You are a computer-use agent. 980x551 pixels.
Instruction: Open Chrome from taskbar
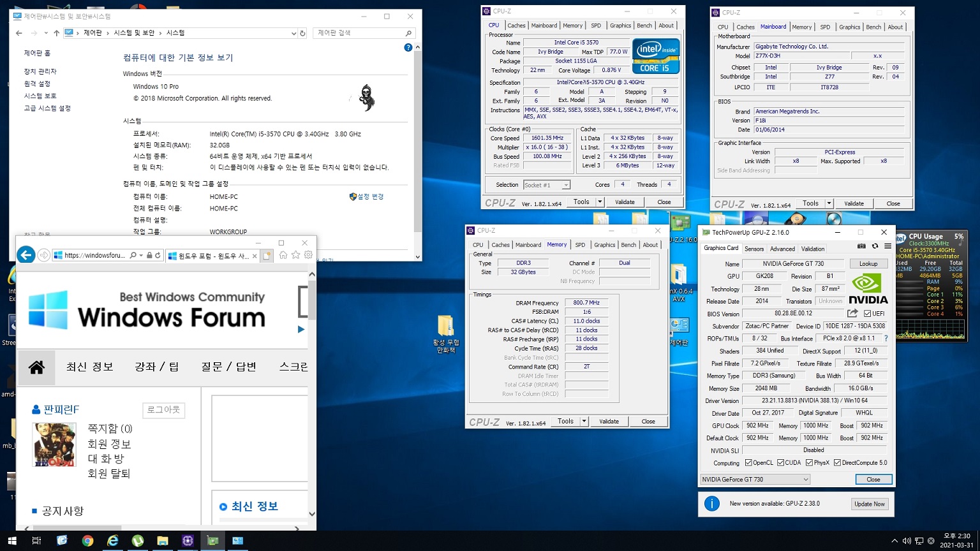coord(87,541)
